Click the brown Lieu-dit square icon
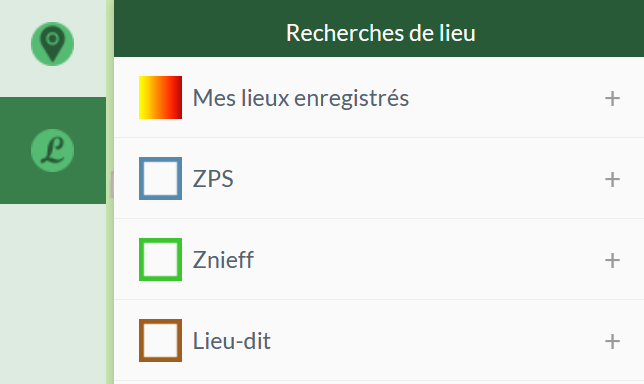644x384 pixels. [160, 340]
